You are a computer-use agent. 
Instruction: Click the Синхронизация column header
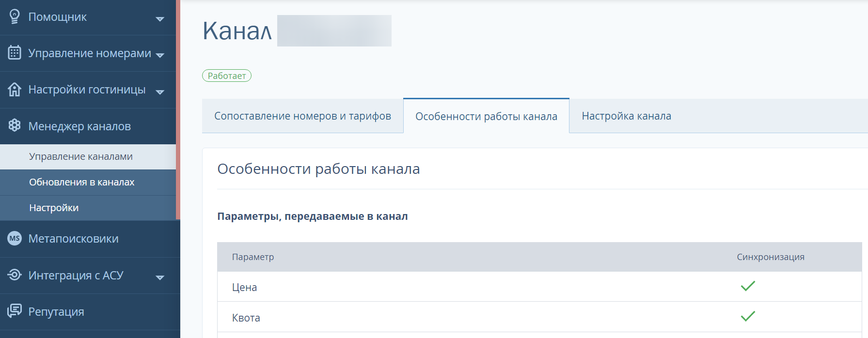[x=771, y=257]
